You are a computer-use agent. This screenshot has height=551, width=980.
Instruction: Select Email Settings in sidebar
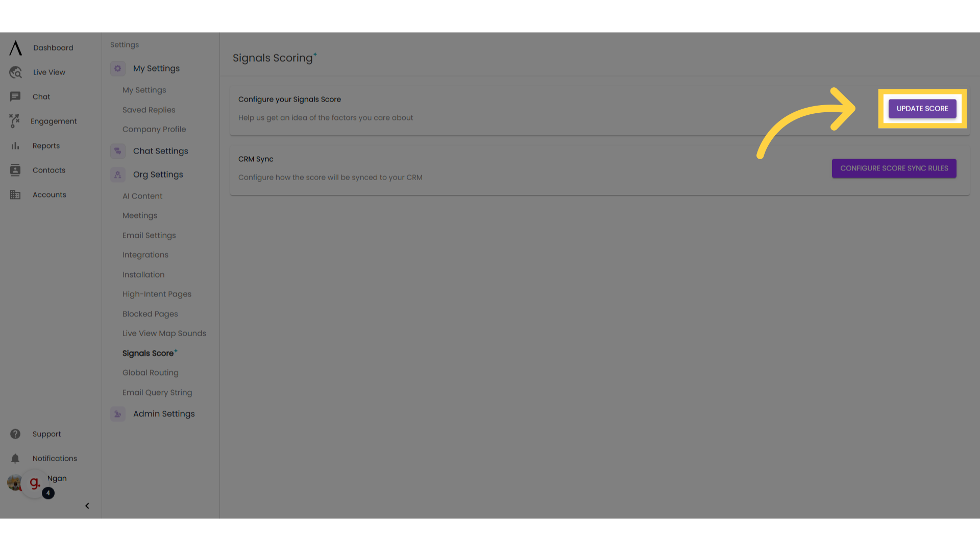[x=149, y=235]
